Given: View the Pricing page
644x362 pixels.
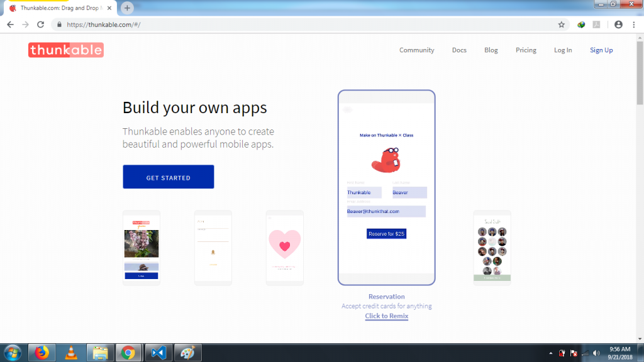Looking at the screenshot, I should [x=526, y=50].
